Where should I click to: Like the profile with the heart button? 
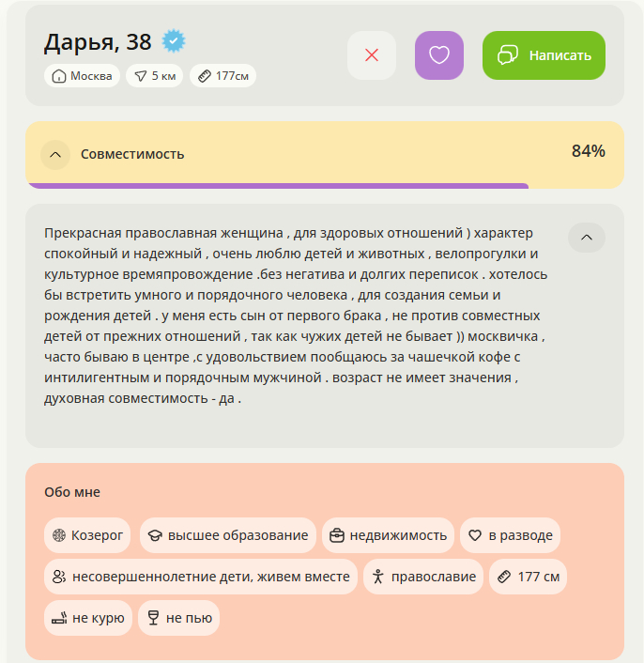439,55
